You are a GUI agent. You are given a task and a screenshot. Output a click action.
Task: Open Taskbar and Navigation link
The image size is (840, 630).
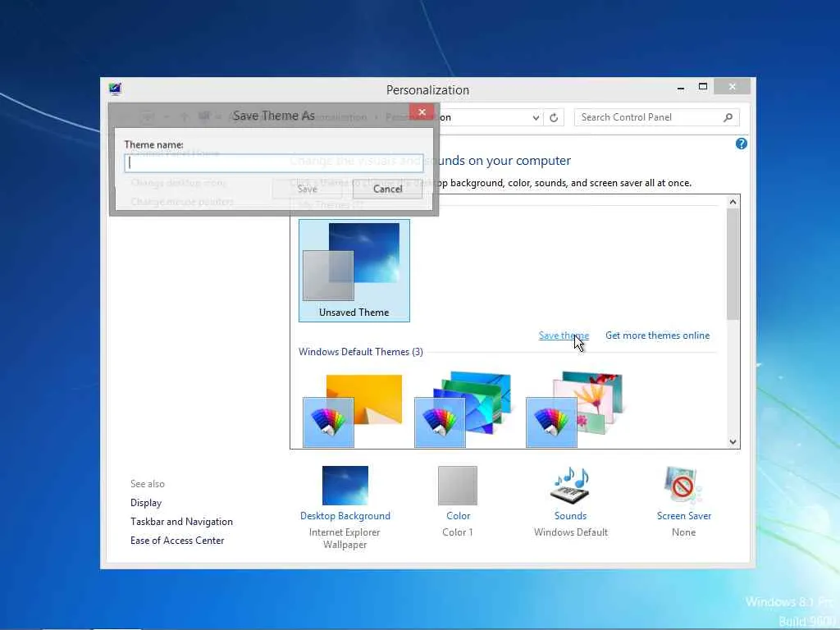point(181,521)
